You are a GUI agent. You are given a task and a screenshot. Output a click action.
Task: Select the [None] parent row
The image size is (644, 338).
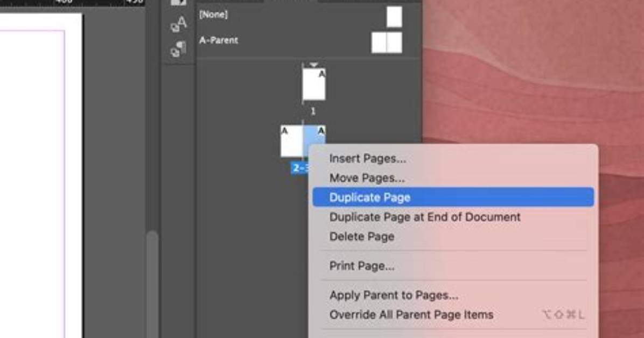coord(308,16)
